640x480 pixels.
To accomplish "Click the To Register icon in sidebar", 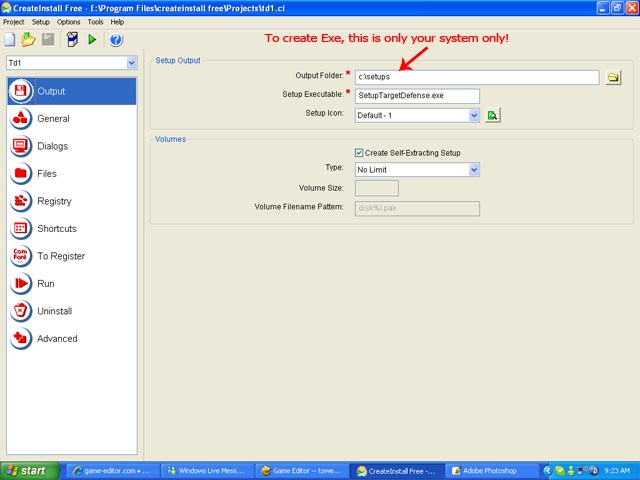I will click(x=20, y=256).
